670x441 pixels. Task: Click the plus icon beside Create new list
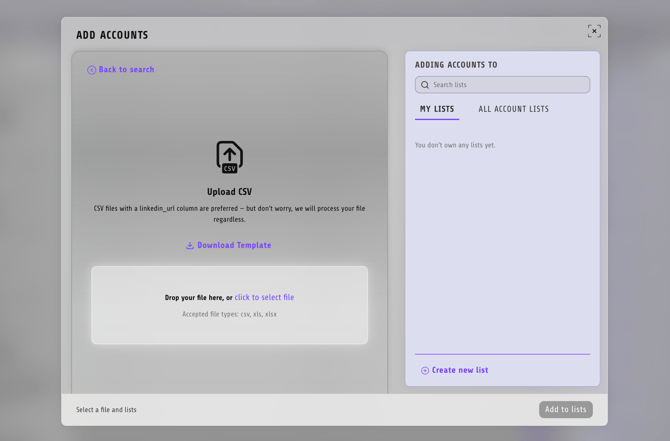425,370
